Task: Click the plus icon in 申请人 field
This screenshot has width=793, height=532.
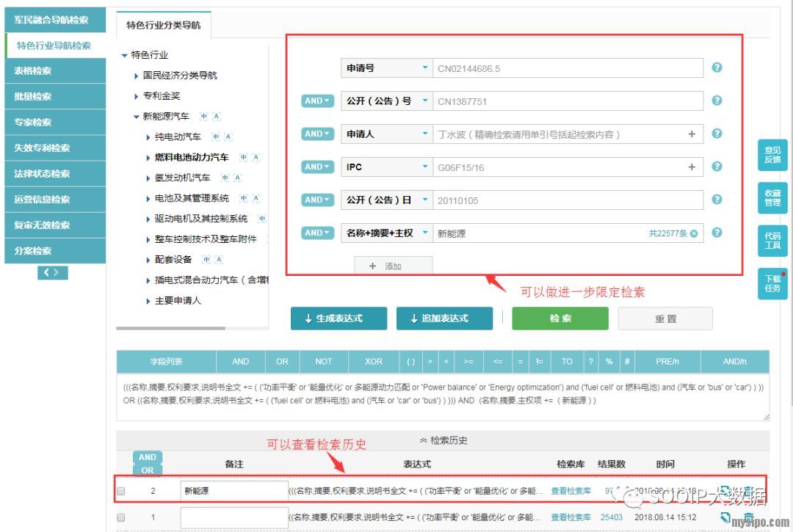Action: point(691,134)
